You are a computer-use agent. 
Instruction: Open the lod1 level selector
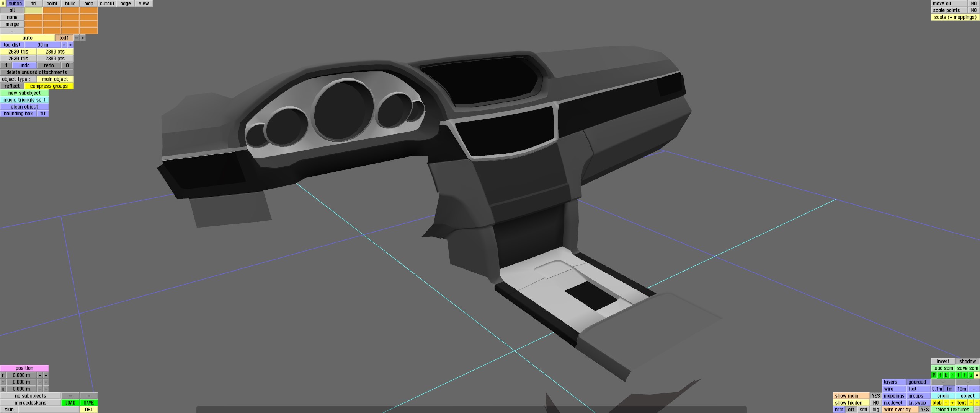pos(64,38)
